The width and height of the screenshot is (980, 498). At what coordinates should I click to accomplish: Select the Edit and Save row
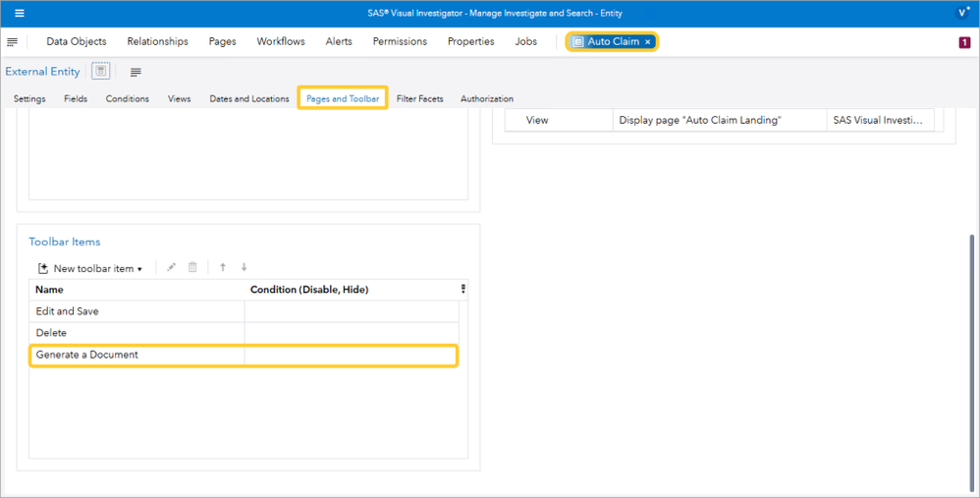tap(244, 311)
